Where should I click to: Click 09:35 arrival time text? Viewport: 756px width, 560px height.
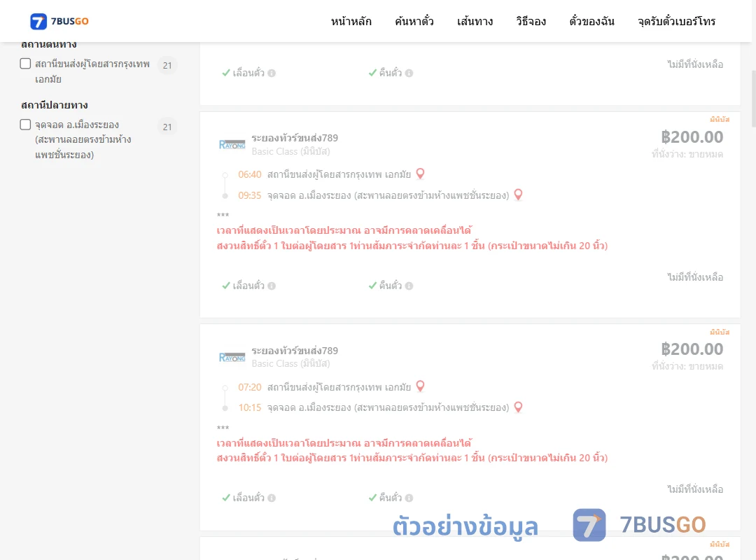pos(250,195)
